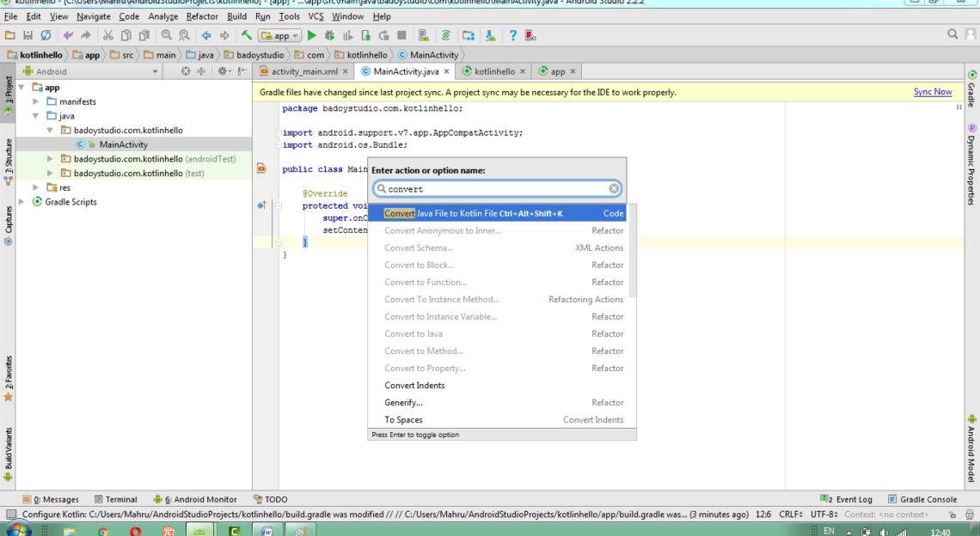Open the toolbar Help question mark icon
The width and height of the screenshot is (980, 536).
pos(513,35)
